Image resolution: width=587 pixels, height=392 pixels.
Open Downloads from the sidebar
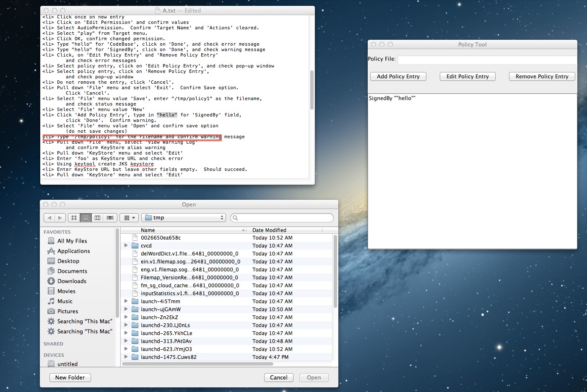(72, 281)
